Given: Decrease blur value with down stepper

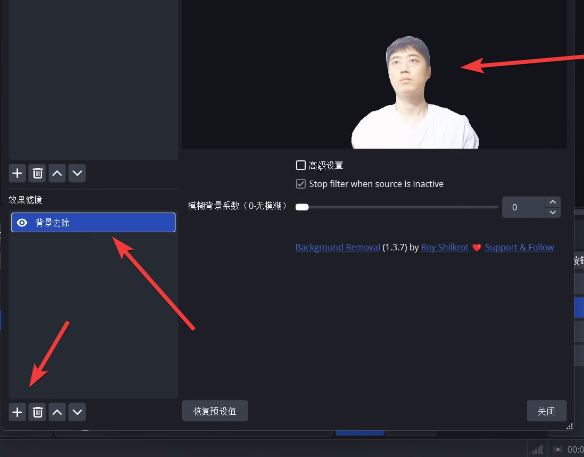Looking at the screenshot, I should [x=553, y=212].
